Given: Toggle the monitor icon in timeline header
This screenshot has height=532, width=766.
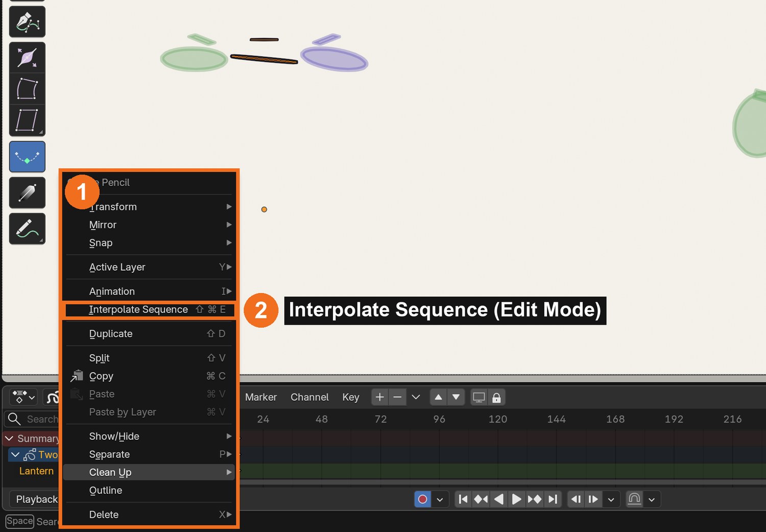Looking at the screenshot, I should (479, 397).
